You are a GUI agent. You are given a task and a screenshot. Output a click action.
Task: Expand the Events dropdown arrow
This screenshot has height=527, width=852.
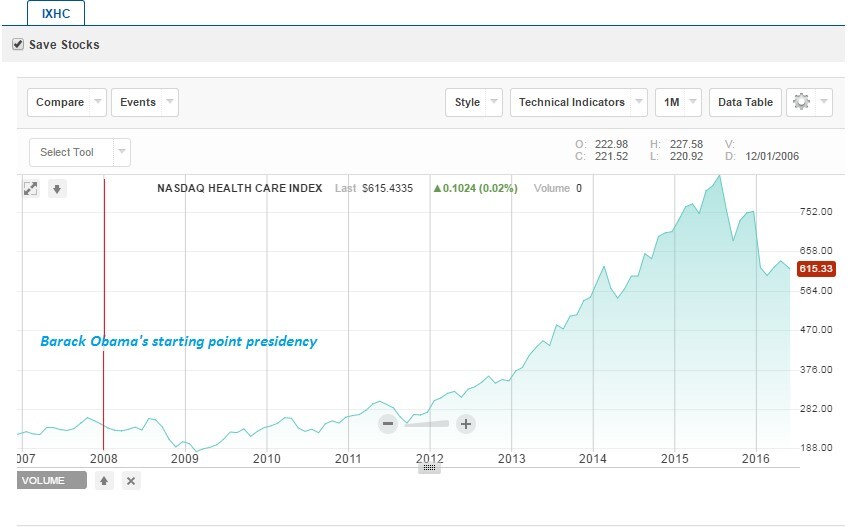(x=170, y=102)
